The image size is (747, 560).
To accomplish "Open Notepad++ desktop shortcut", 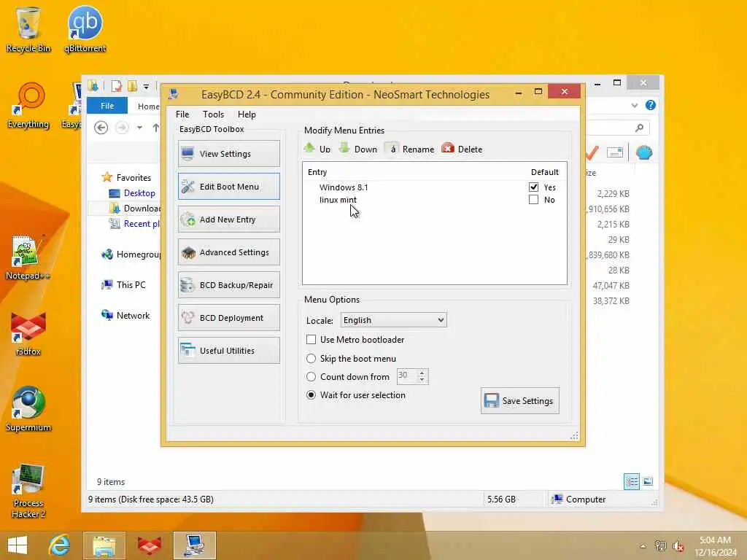I will tap(28, 257).
